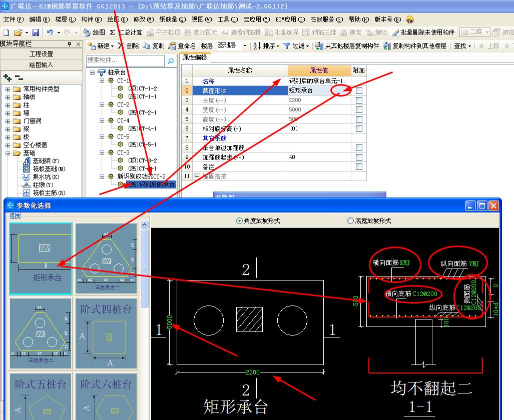
Task: Click the helper mascot icon in menu bar
Action: [409, 19]
